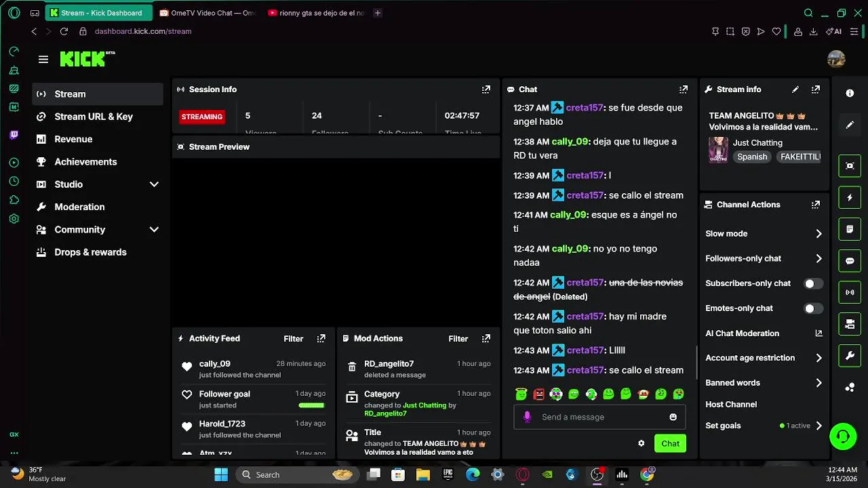The height and width of the screenshot is (488, 868).
Task: Click the pencil icon in right rail
Action: pyautogui.click(x=850, y=125)
